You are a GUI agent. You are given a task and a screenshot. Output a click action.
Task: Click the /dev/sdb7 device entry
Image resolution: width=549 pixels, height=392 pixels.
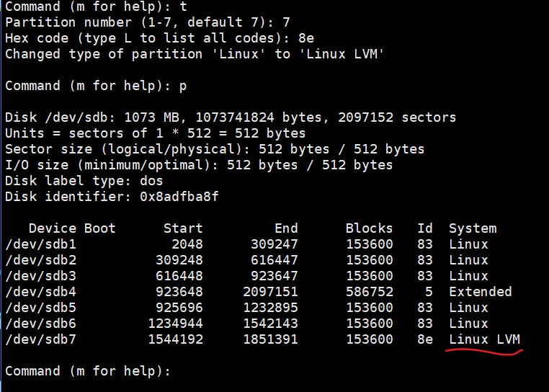coord(40,339)
